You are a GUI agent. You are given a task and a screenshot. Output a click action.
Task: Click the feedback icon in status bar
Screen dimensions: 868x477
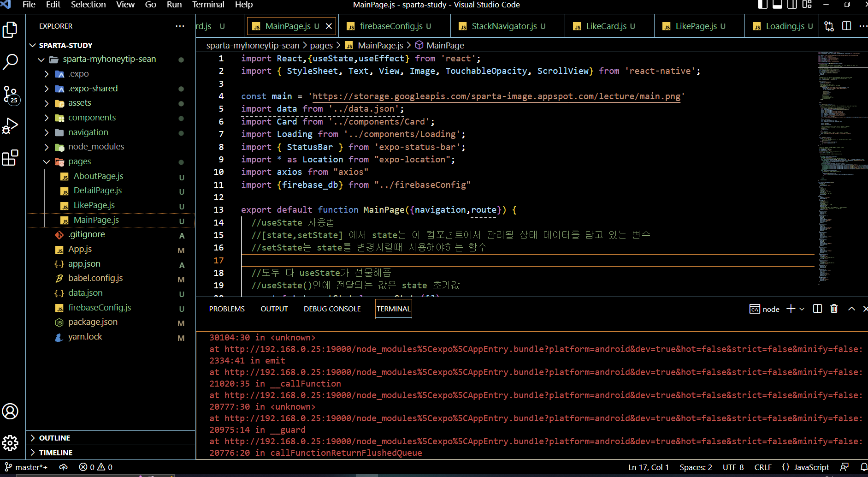coord(844,467)
